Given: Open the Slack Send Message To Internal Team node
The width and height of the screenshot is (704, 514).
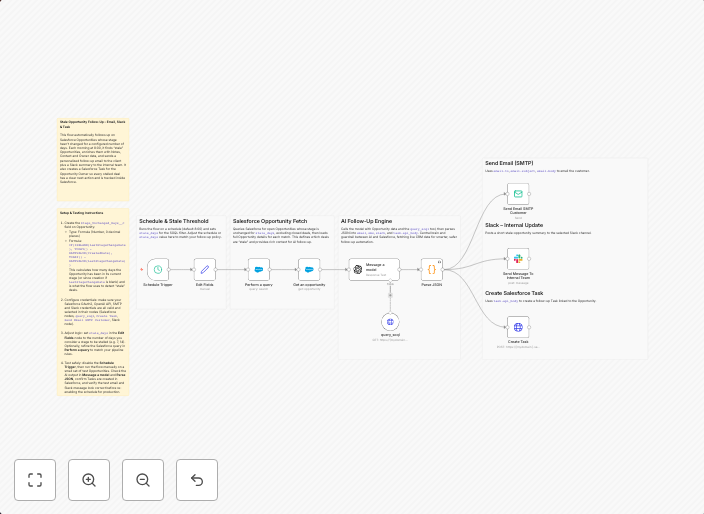Looking at the screenshot, I should [518, 259].
